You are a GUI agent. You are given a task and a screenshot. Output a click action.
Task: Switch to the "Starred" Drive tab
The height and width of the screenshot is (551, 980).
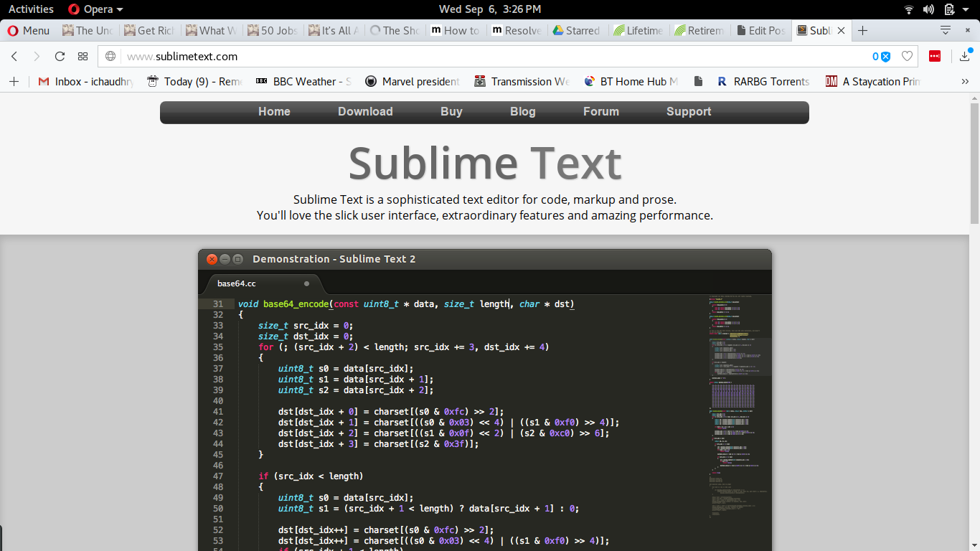578,30
